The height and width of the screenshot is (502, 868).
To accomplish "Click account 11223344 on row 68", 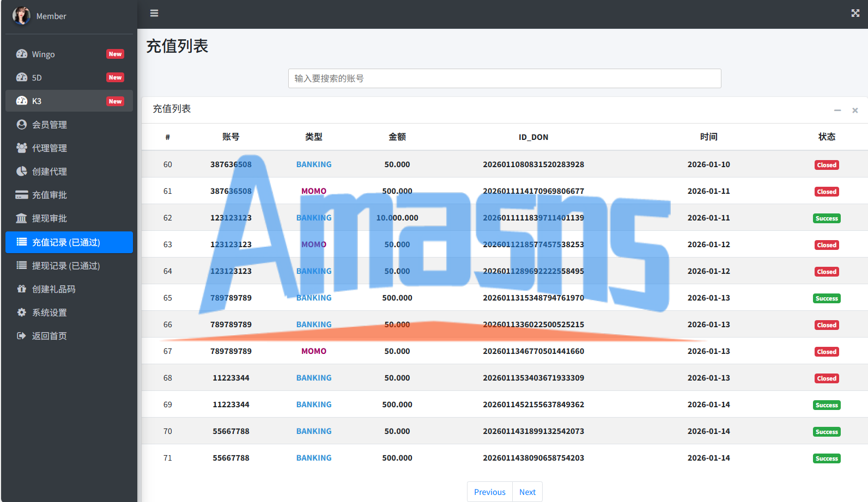I will pyautogui.click(x=231, y=378).
